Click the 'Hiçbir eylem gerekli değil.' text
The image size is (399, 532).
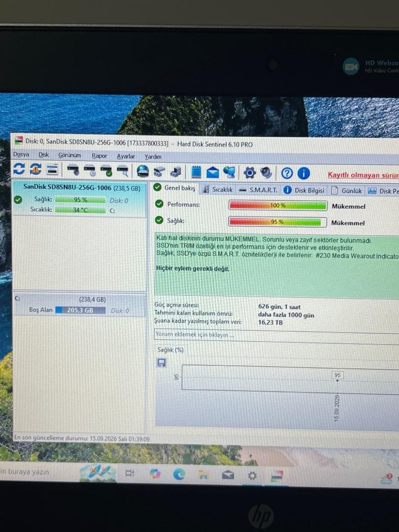click(x=193, y=268)
